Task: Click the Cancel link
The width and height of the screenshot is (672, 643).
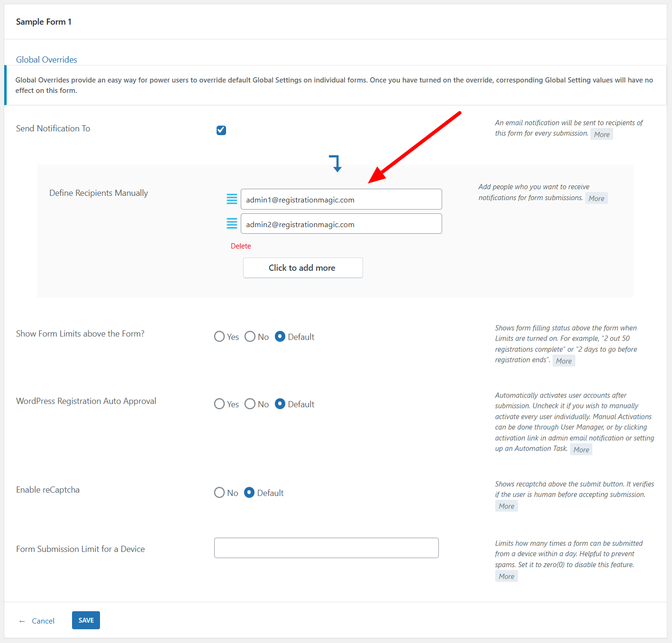Action: point(43,621)
